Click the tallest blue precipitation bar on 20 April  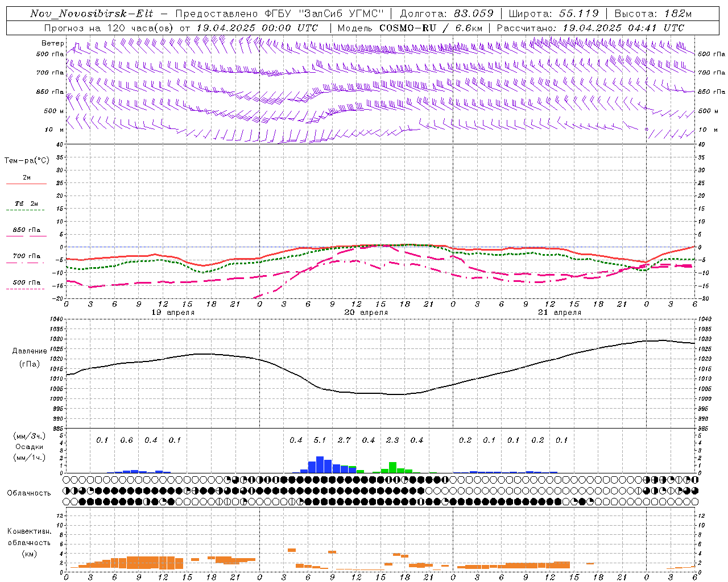[x=320, y=465]
